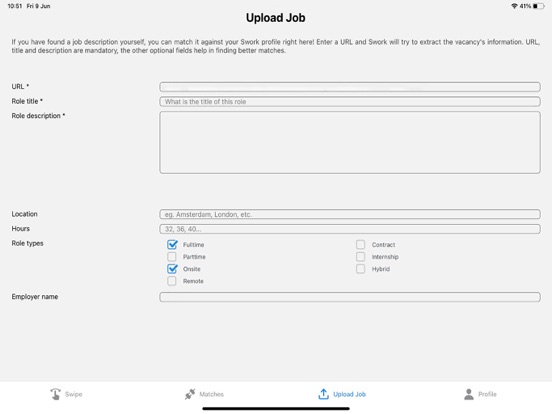This screenshot has height=414, width=552.
Task: Tap the Onsite label text
Action: tap(192, 269)
